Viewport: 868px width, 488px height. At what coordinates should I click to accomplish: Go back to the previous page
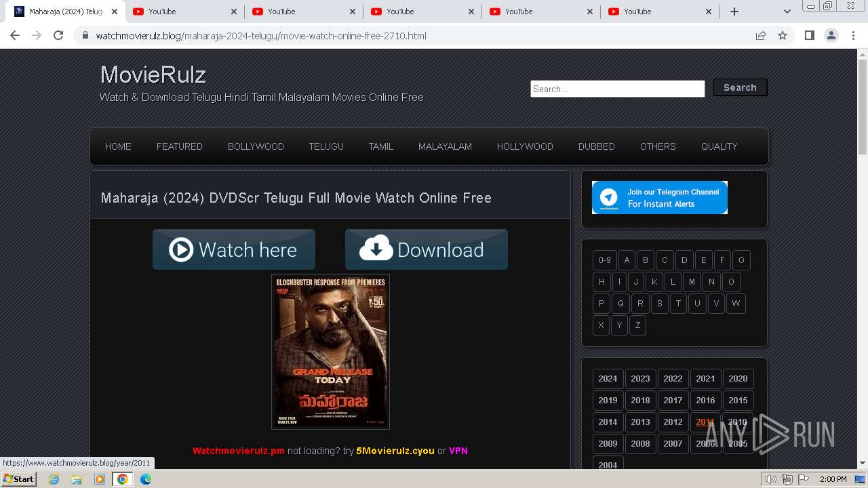click(x=15, y=35)
